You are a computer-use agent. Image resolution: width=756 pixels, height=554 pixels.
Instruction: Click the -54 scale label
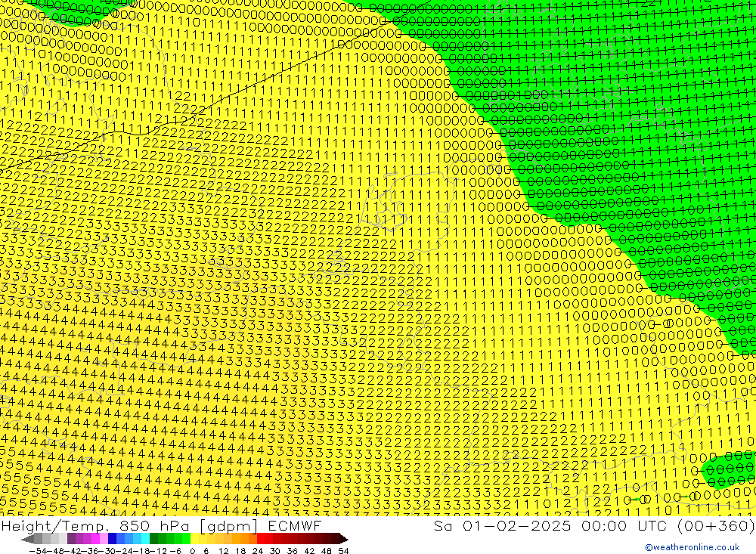(x=36, y=550)
